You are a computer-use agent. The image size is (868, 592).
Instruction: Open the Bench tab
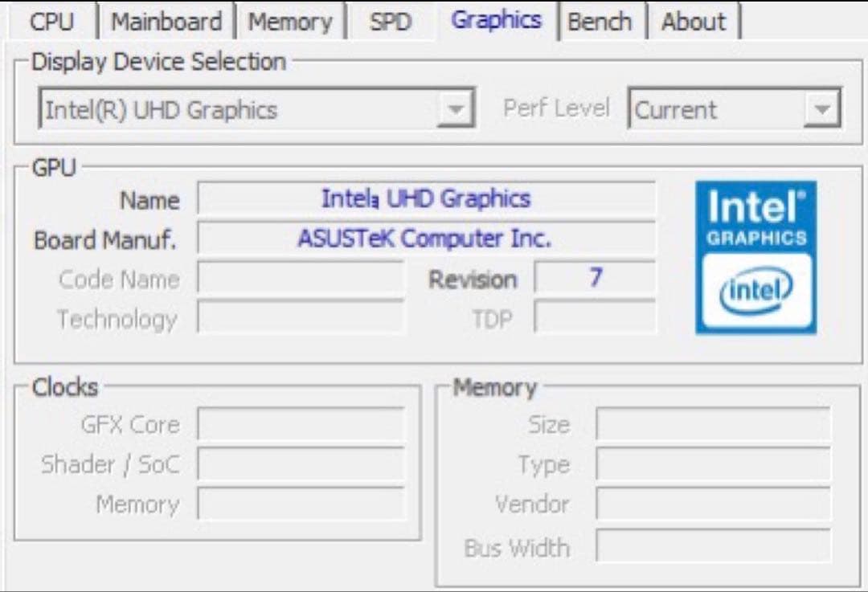pos(601,22)
